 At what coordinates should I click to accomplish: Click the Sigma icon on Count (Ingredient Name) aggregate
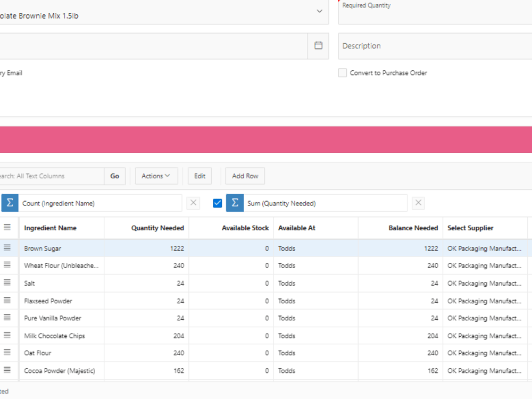click(x=10, y=203)
